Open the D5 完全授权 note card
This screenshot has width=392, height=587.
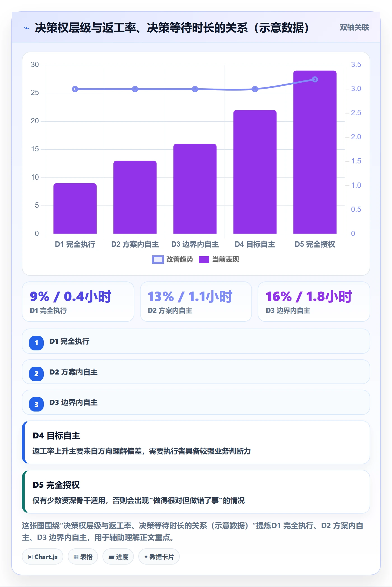coord(196,492)
